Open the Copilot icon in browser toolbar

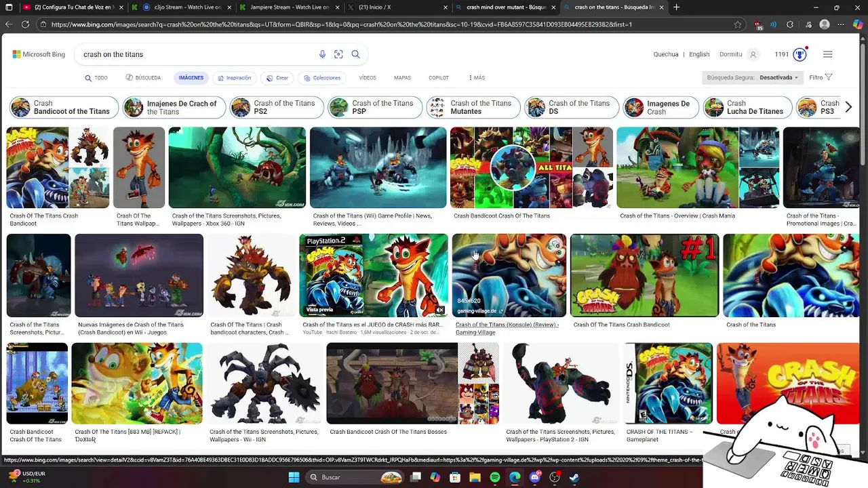[x=858, y=24]
